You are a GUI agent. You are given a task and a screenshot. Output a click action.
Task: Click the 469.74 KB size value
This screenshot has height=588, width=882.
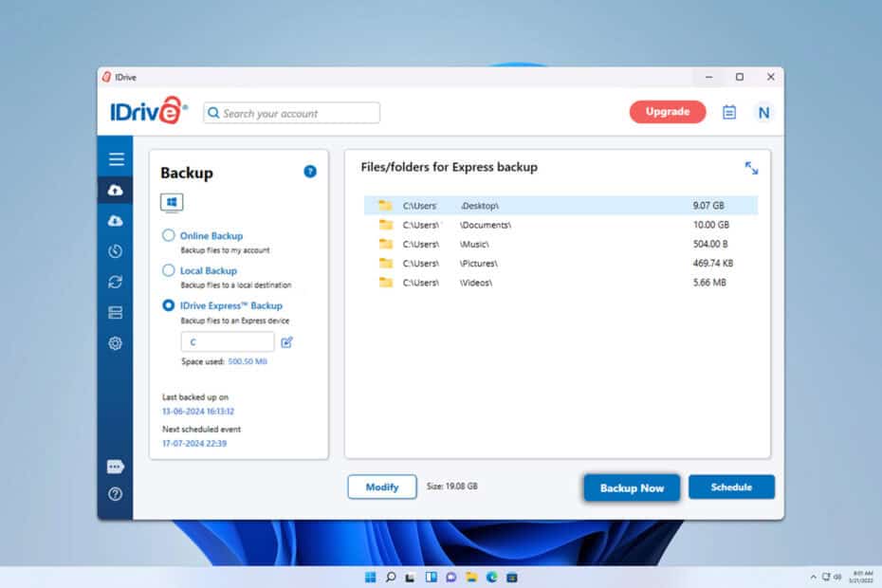pyautogui.click(x=712, y=263)
